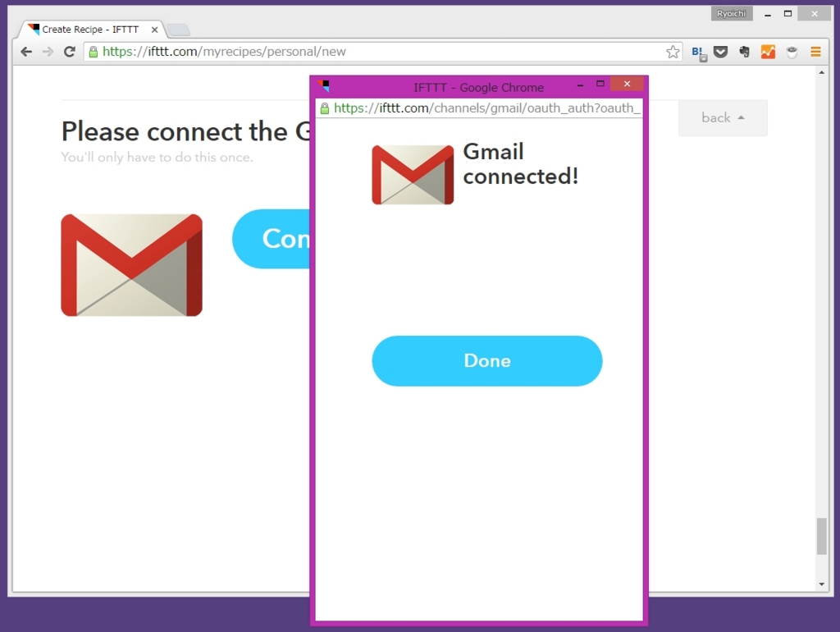Click the green lock icon in main address bar
Screen dimensions: 840x632
[94, 52]
